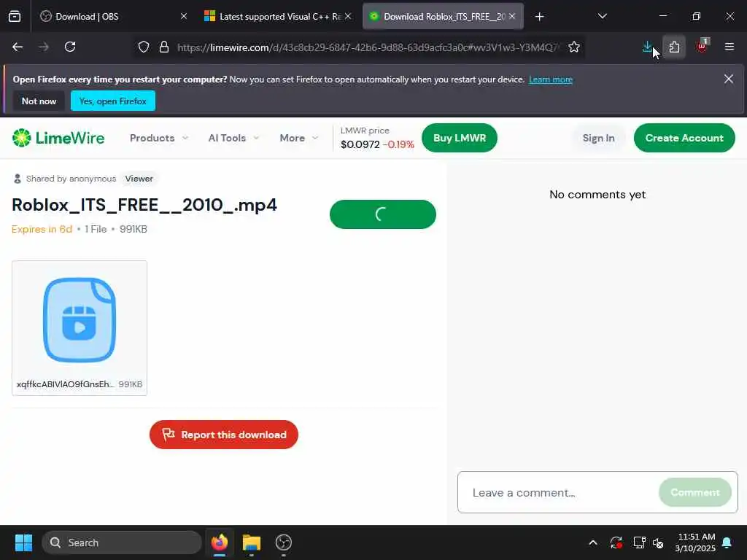Open OBS Studio from the taskbar
Viewport: 747px width, 560px height.
click(x=284, y=542)
